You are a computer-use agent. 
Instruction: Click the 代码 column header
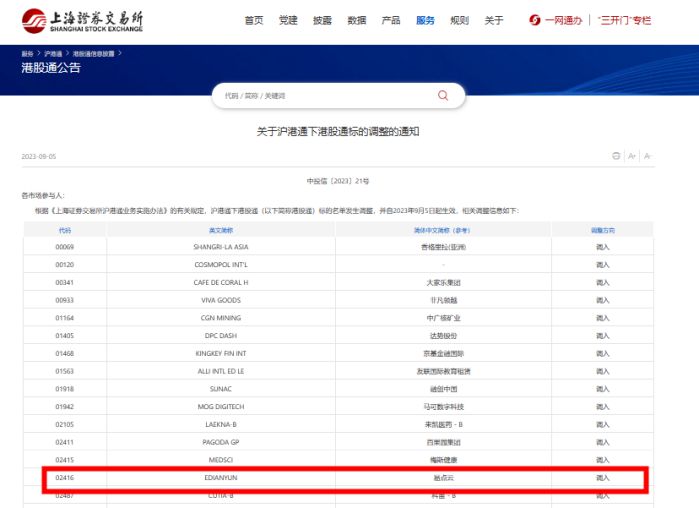tap(65, 230)
